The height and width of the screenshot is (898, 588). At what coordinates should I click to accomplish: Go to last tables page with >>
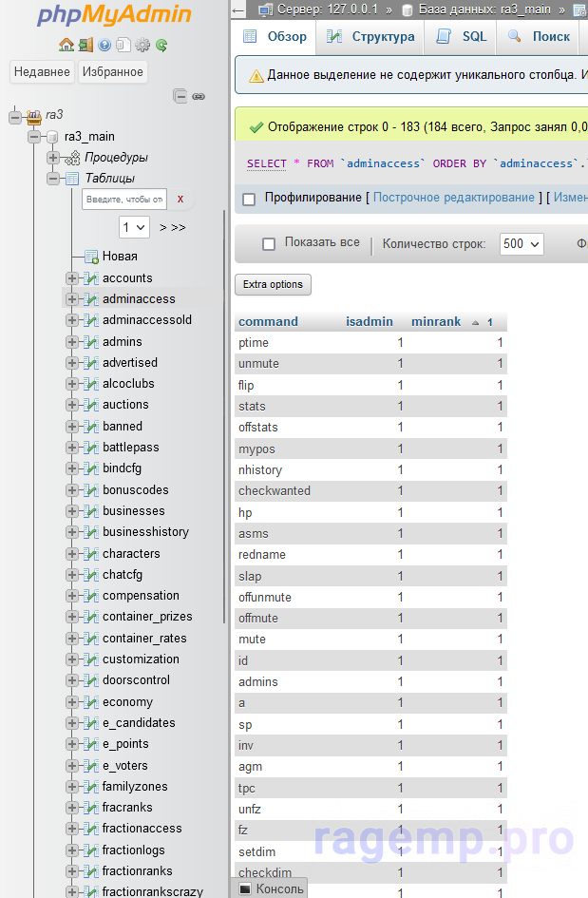point(179,228)
